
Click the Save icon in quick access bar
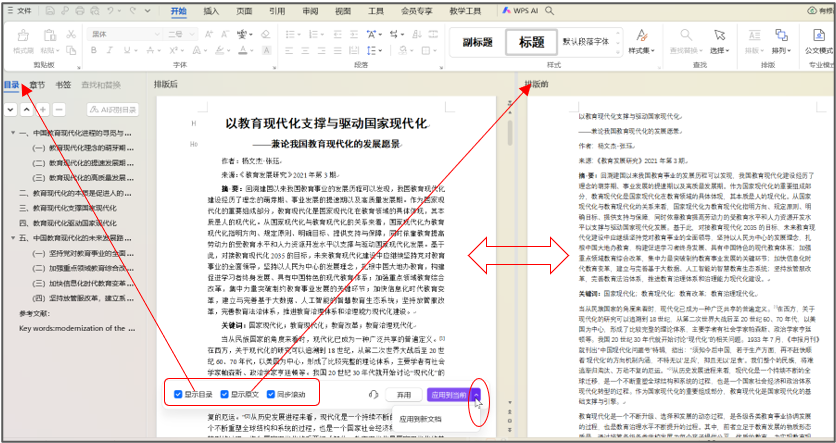(x=50, y=11)
